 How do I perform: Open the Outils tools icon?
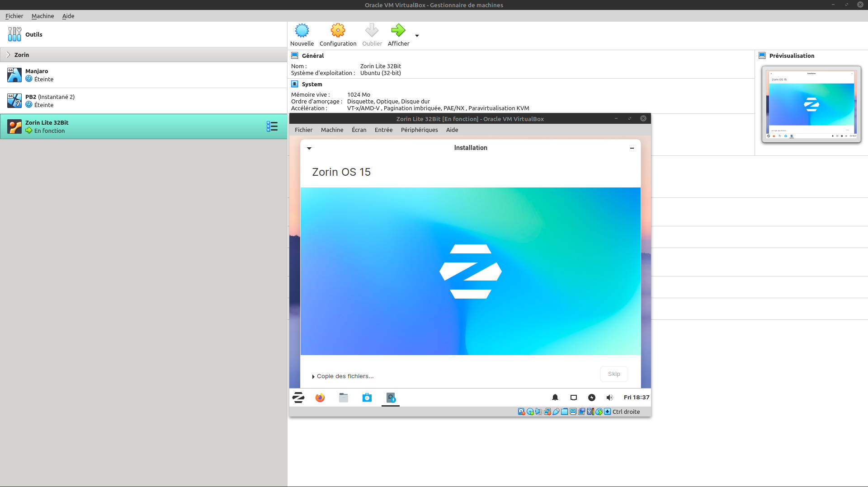(x=14, y=34)
